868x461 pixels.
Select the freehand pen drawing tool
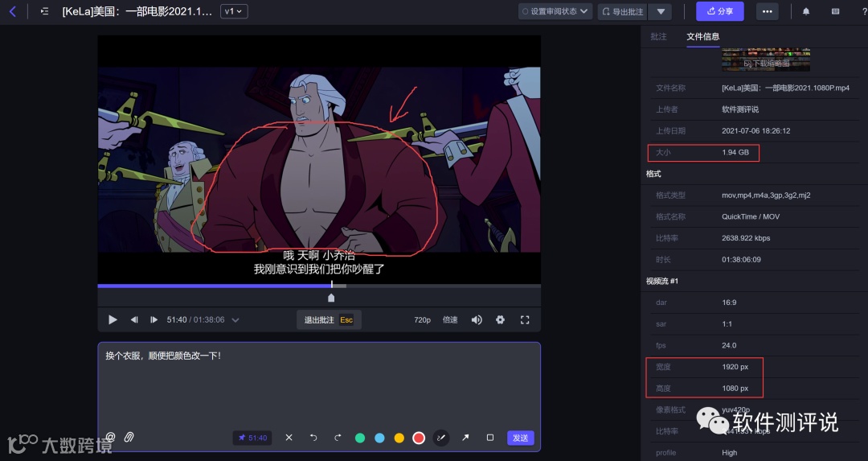[441, 438]
